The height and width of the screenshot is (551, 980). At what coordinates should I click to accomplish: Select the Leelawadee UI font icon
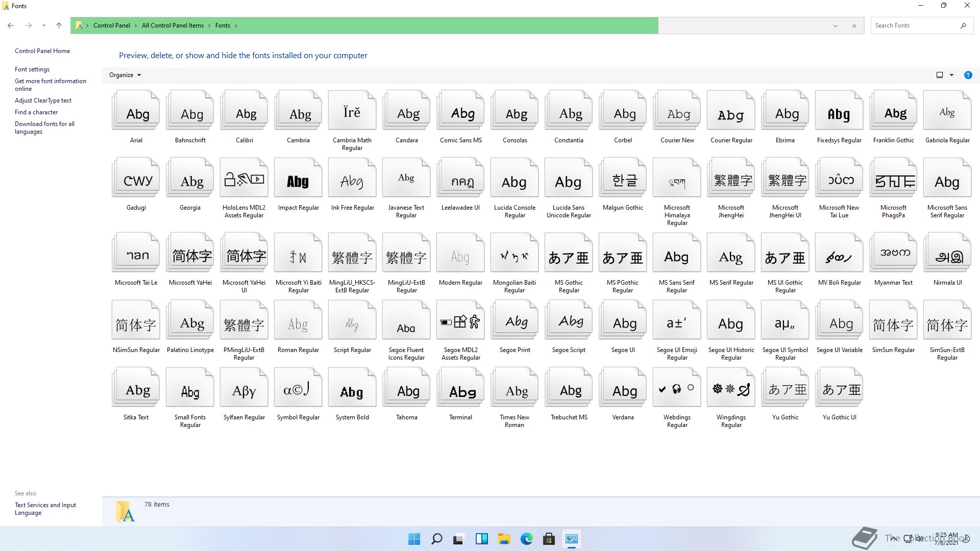(x=460, y=178)
